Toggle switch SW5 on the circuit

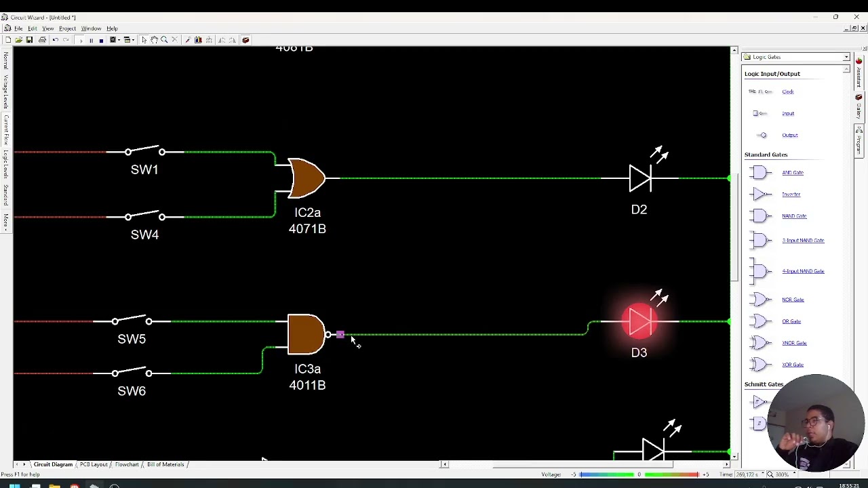[x=132, y=320]
